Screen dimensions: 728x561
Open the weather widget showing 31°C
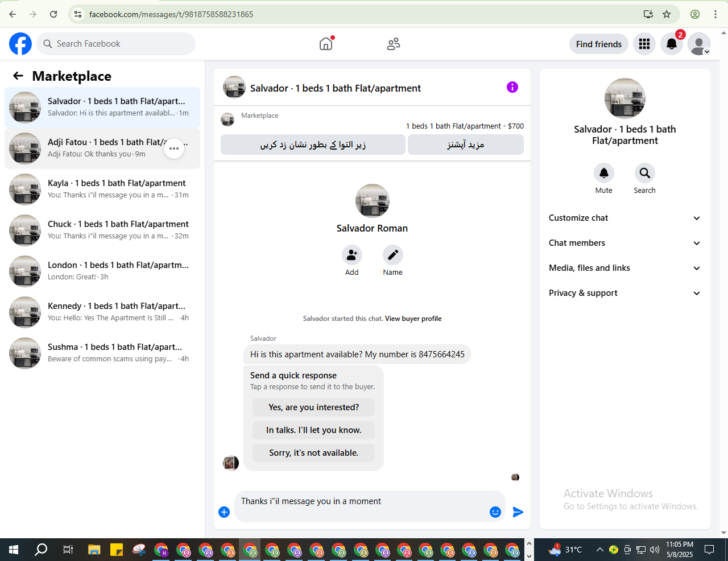[x=565, y=550]
